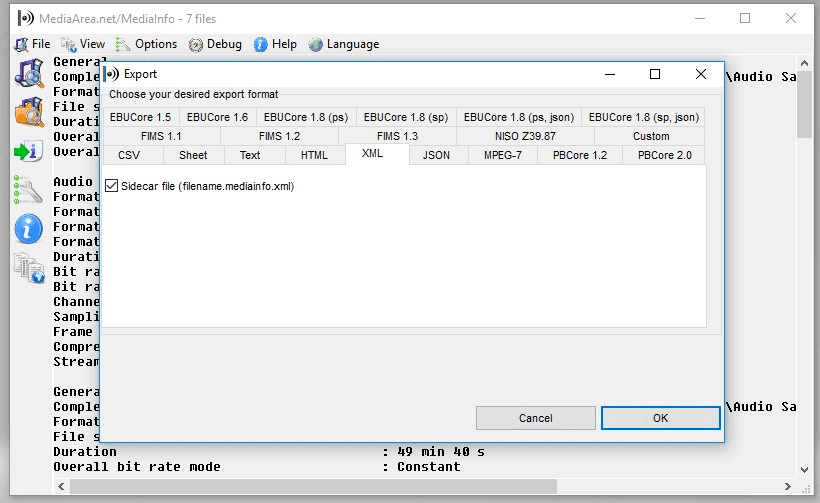Open the Debug menu
The height and width of the screenshot is (503, 820).
pyautogui.click(x=215, y=44)
